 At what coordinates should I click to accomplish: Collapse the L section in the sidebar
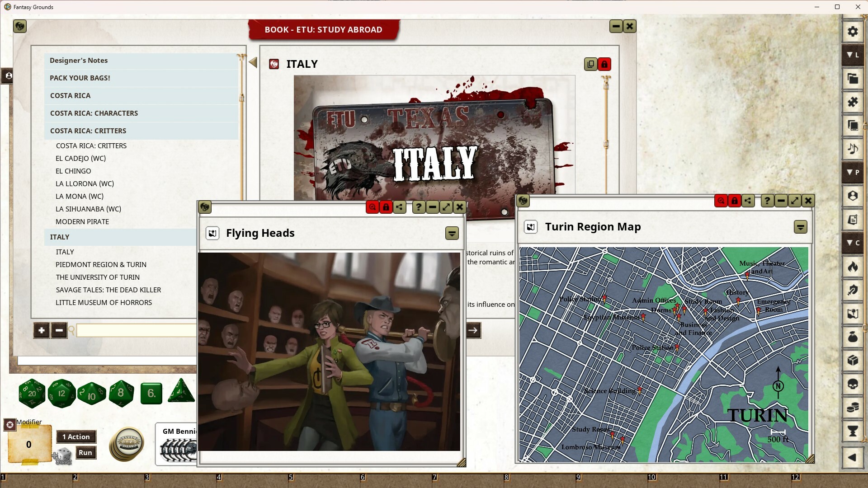pos(854,55)
